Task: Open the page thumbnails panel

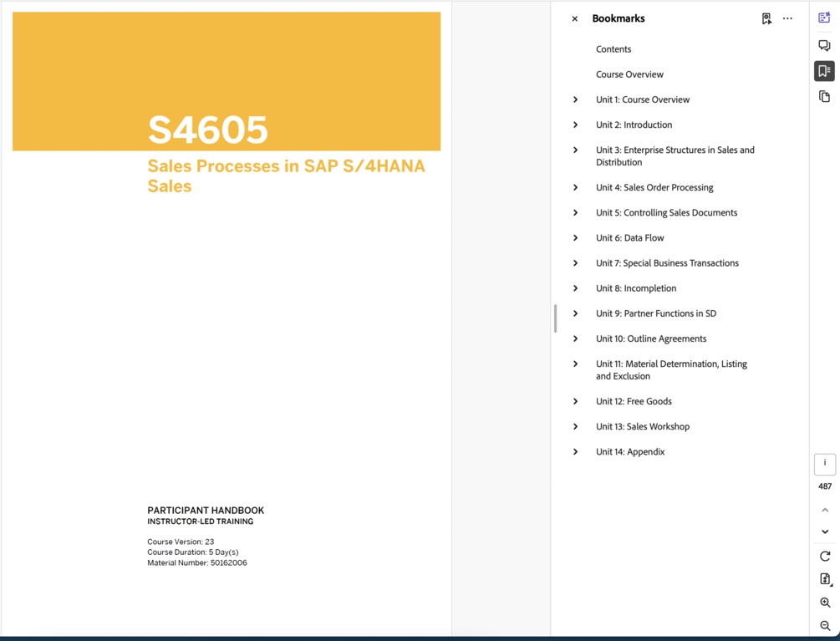Action: (x=824, y=96)
